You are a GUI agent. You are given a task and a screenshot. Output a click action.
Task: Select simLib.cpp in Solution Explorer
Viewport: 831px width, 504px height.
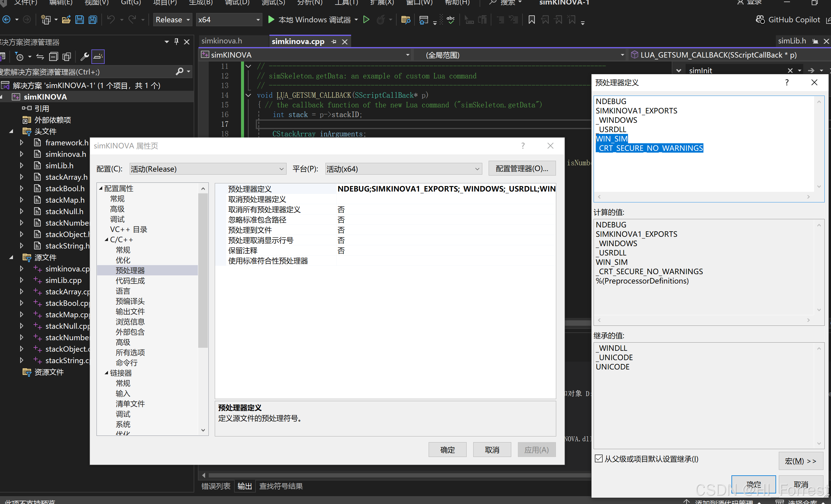pyautogui.click(x=64, y=280)
